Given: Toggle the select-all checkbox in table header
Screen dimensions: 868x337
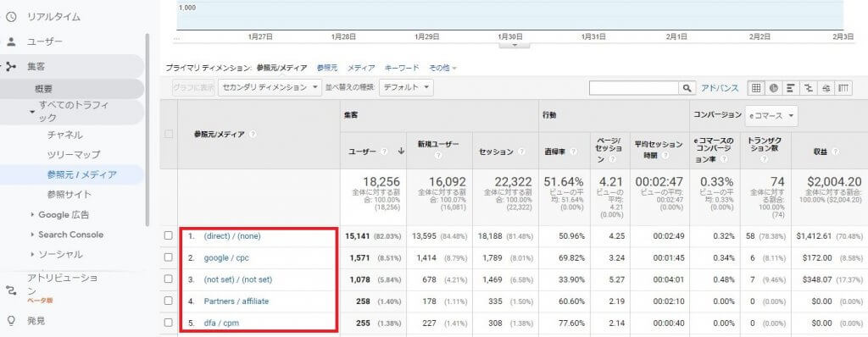Looking at the screenshot, I should 169,134.
